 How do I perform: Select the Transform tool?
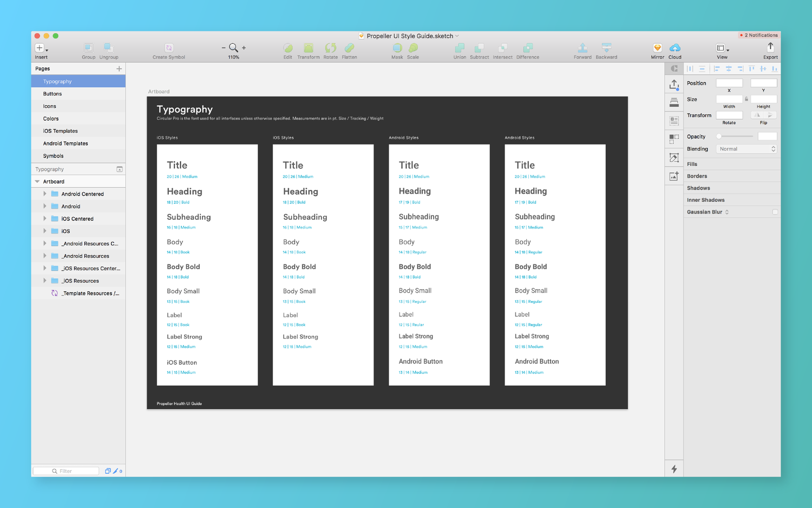(x=309, y=48)
